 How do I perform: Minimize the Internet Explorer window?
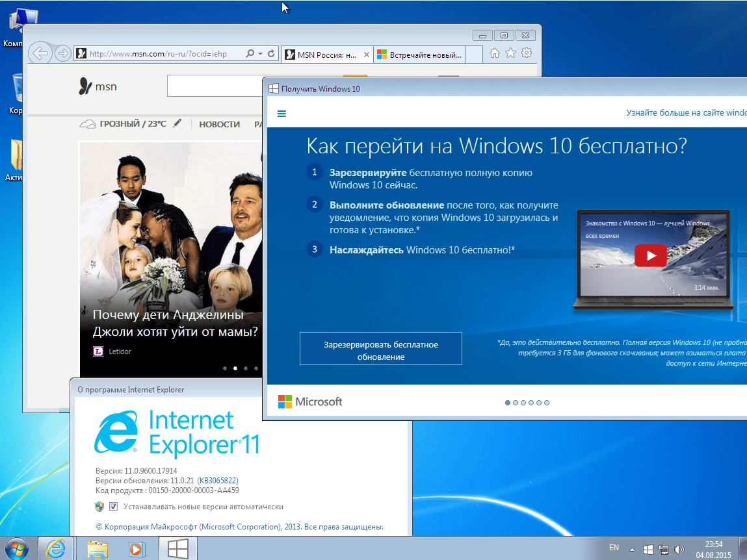click(x=482, y=36)
